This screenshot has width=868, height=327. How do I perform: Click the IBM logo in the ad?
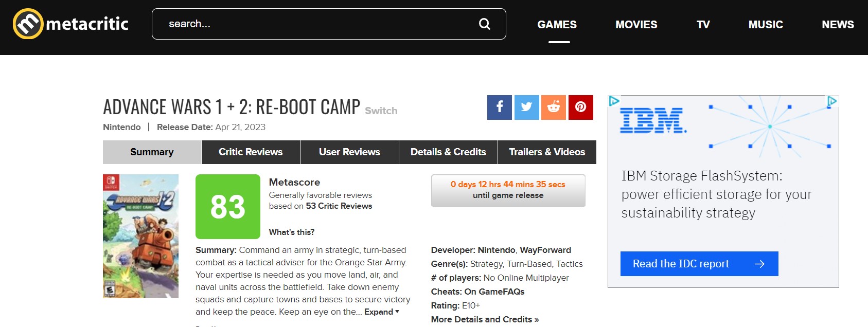coord(653,121)
